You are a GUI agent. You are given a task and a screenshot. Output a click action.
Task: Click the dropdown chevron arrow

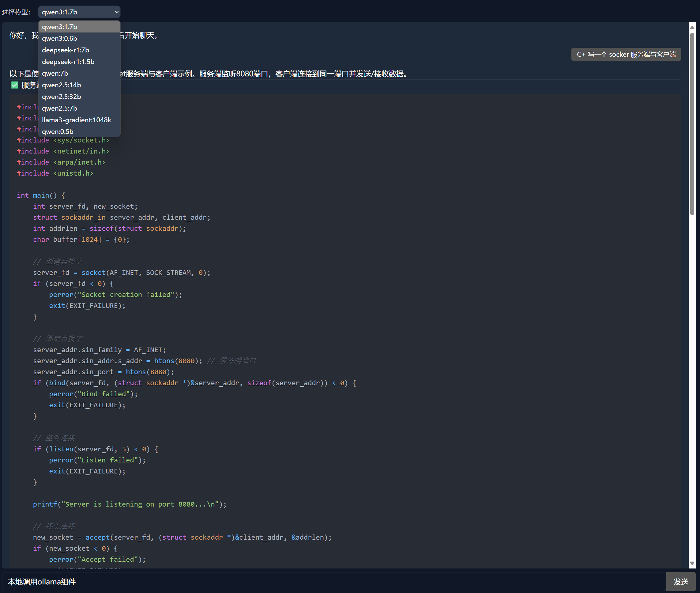[117, 12]
